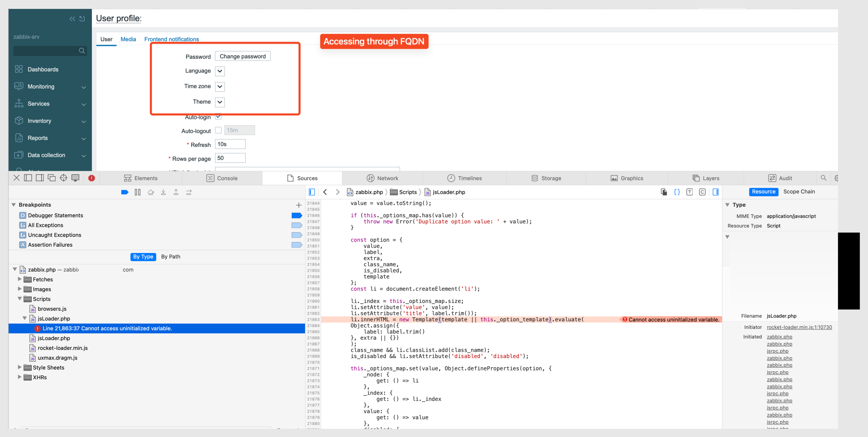Click the Refresh interval input field
This screenshot has width=868, height=437.
point(230,144)
